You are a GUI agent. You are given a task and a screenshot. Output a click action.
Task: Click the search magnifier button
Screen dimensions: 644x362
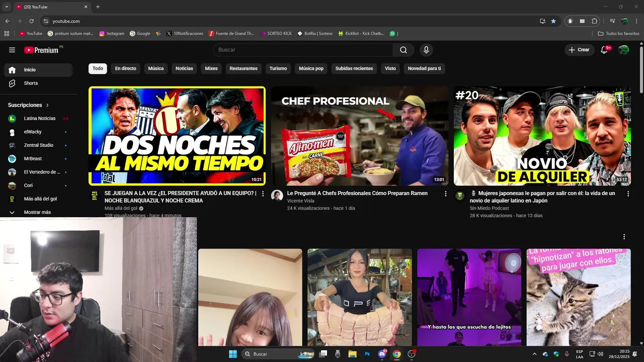pyautogui.click(x=404, y=50)
